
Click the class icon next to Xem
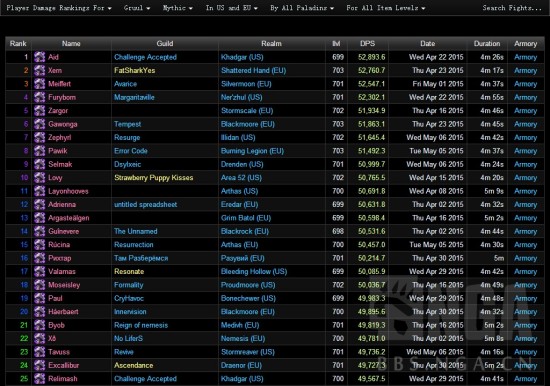(x=40, y=70)
